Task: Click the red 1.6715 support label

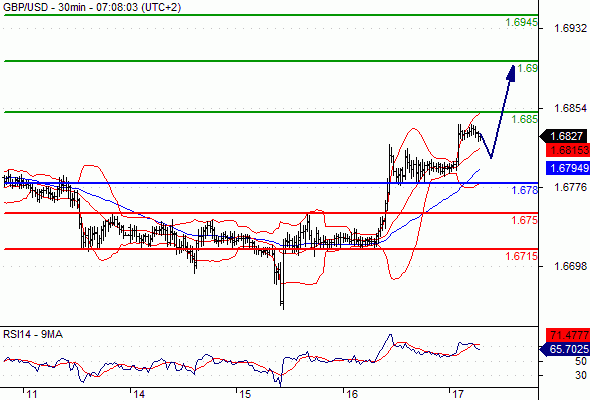Action: [522, 256]
